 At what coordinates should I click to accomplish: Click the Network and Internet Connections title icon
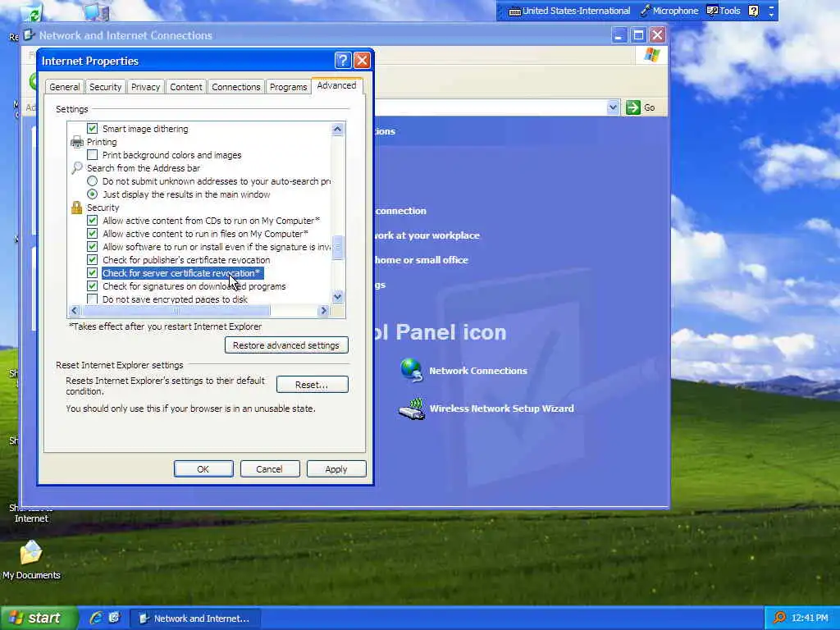click(x=30, y=35)
